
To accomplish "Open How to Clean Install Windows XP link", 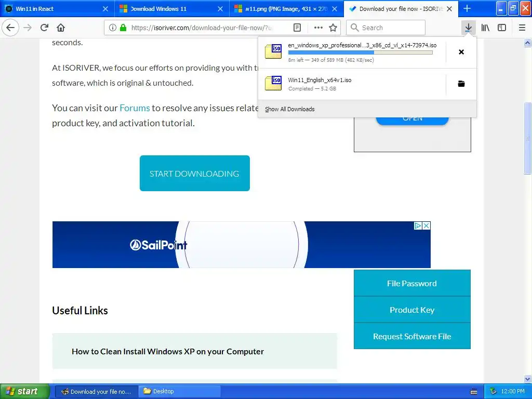I will (x=168, y=352).
